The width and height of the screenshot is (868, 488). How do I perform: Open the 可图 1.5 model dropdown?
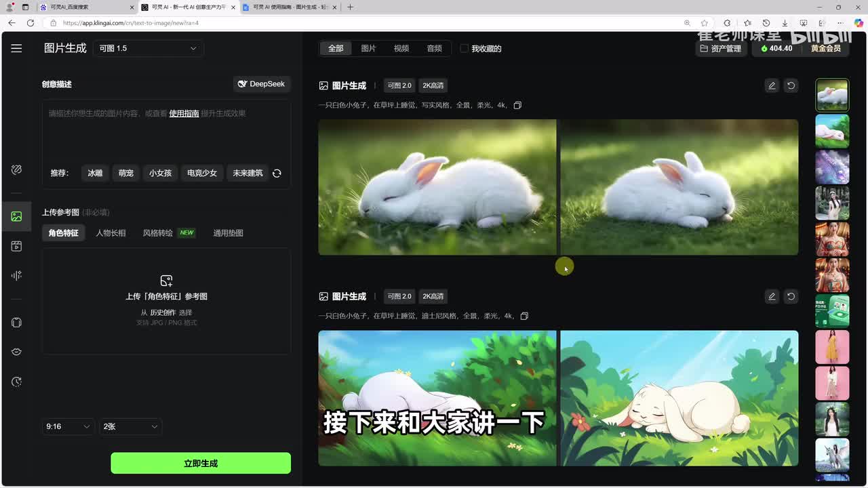pos(148,48)
